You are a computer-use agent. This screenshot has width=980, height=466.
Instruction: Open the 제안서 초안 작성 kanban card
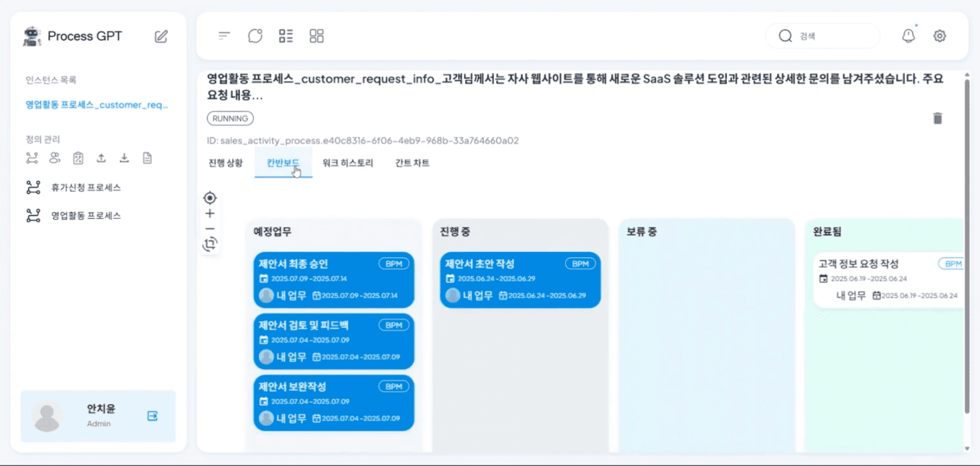pos(520,280)
